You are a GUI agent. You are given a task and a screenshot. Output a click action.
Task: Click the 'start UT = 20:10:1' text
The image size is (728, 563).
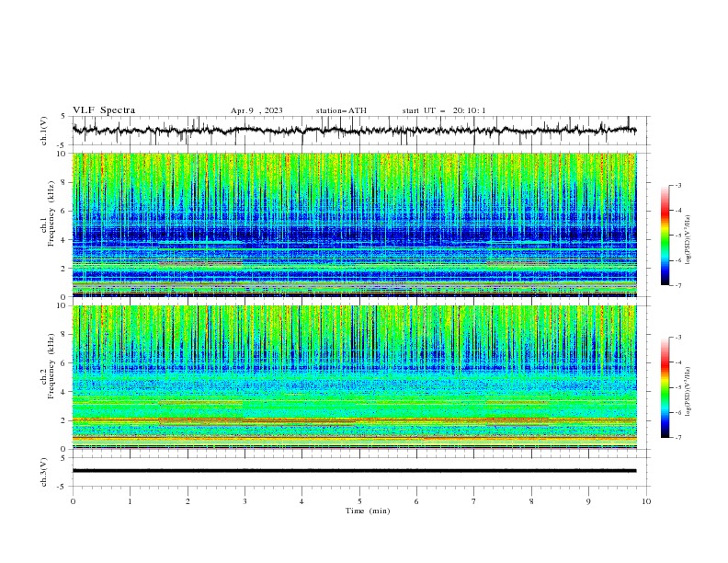(x=444, y=110)
